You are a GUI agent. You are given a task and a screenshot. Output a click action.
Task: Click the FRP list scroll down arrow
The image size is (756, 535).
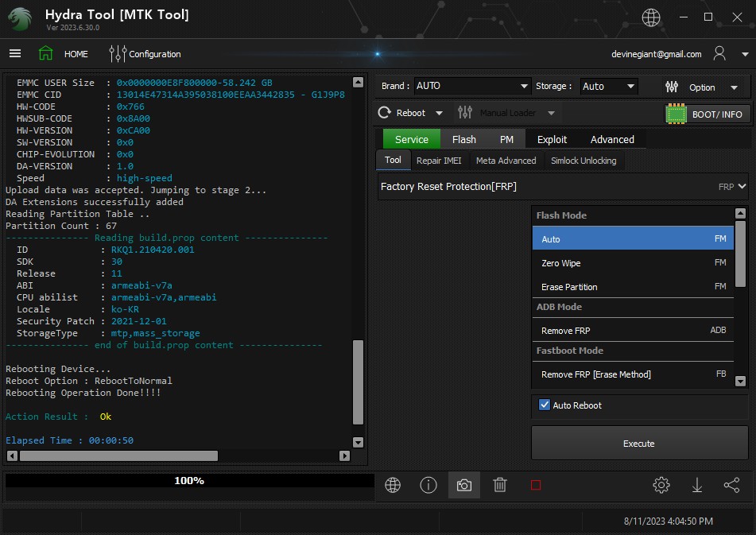tap(741, 381)
